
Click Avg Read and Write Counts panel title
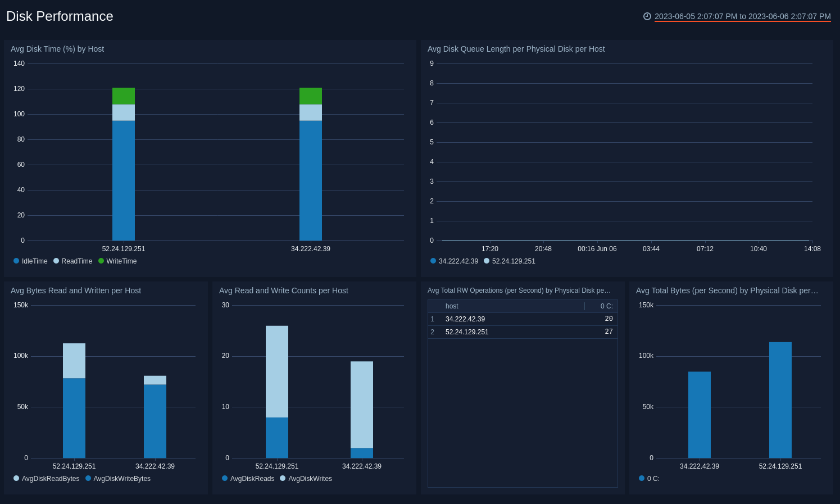pyautogui.click(x=284, y=290)
